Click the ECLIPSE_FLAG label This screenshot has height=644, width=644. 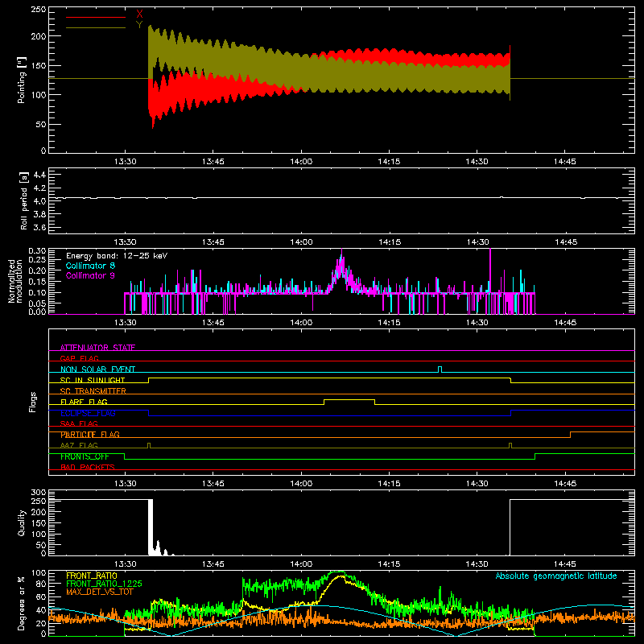[x=88, y=413]
